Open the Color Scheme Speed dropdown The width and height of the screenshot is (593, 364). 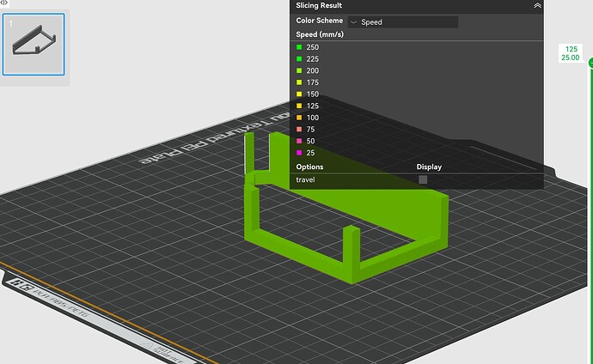(403, 22)
